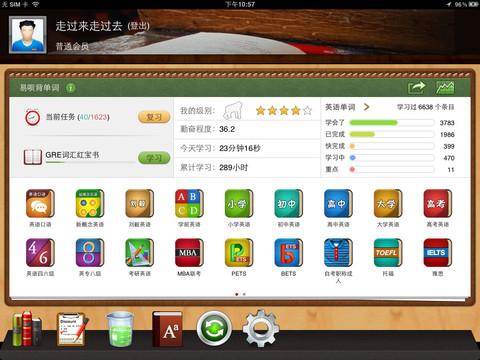The height and width of the screenshot is (360, 480).
Task: Open the green beaker icon in dock
Action: [x=120, y=329]
